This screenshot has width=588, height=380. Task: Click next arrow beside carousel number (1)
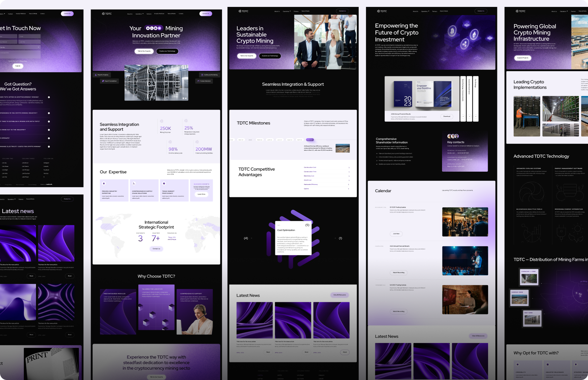pyautogui.click(x=335, y=238)
